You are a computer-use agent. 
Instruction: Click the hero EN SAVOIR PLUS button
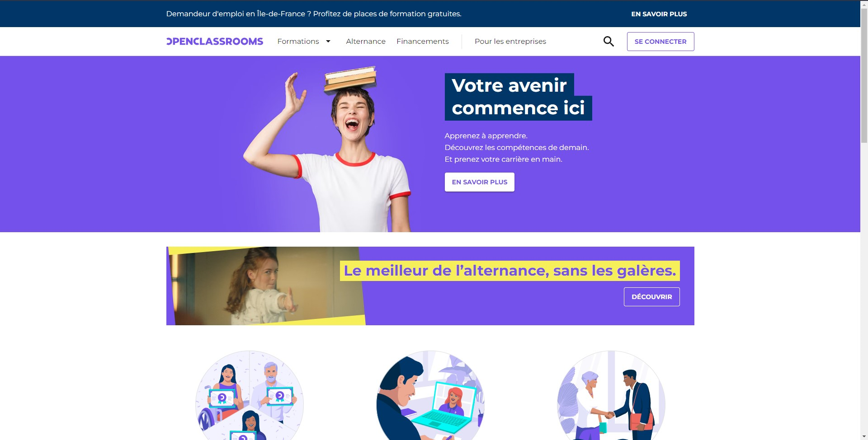(x=480, y=182)
